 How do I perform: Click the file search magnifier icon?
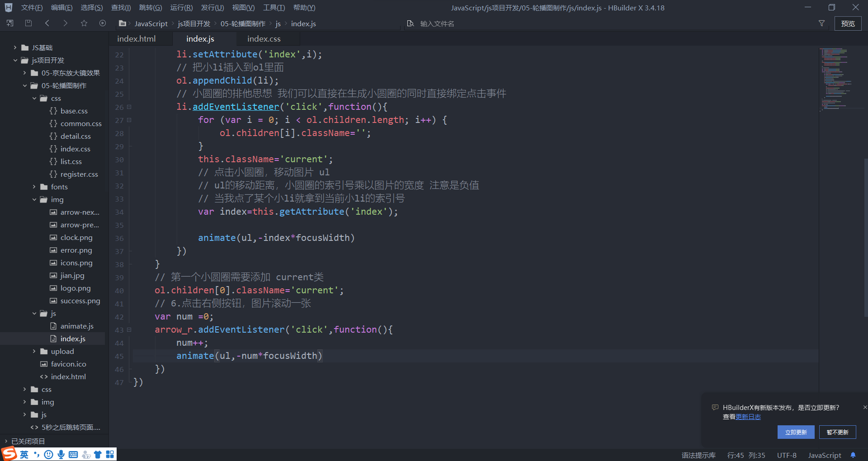410,23
